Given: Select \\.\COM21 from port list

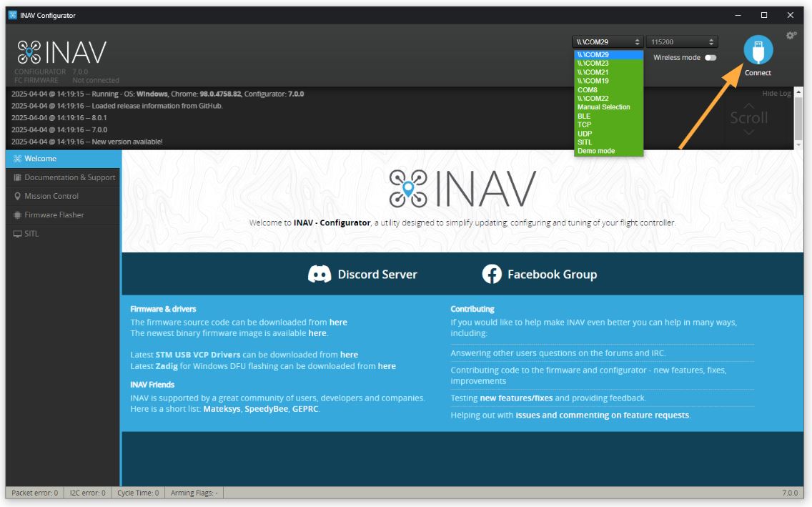Looking at the screenshot, I should (x=608, y=72).
